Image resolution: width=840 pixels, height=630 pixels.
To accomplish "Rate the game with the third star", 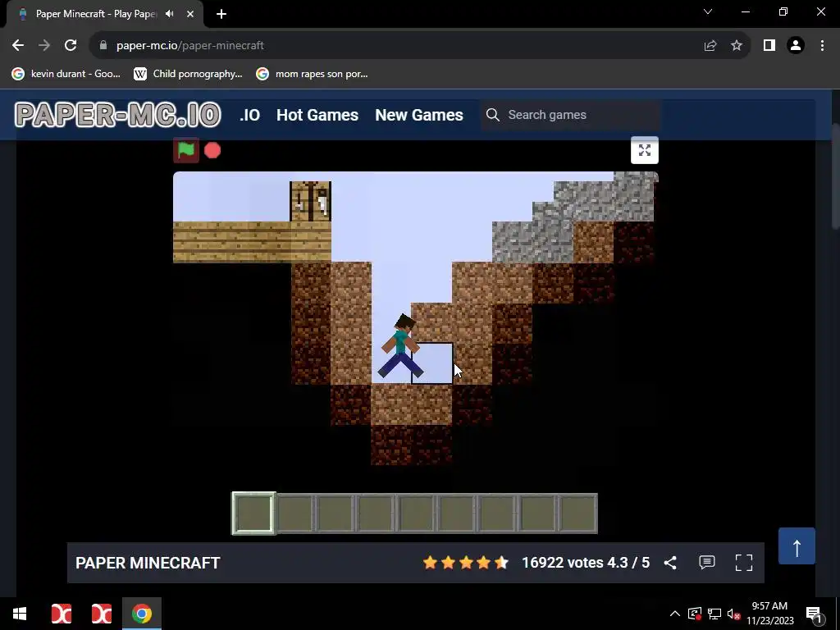I will point(466,563).
